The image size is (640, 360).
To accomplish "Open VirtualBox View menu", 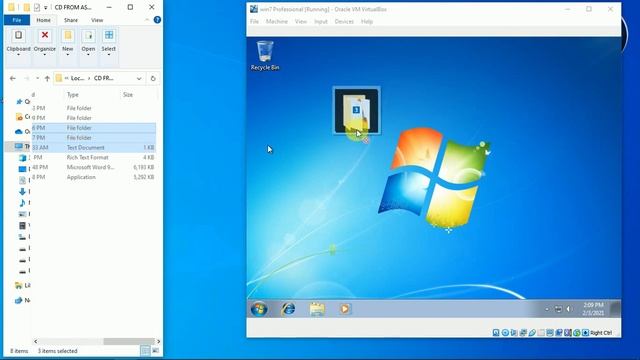I will 301,22.
